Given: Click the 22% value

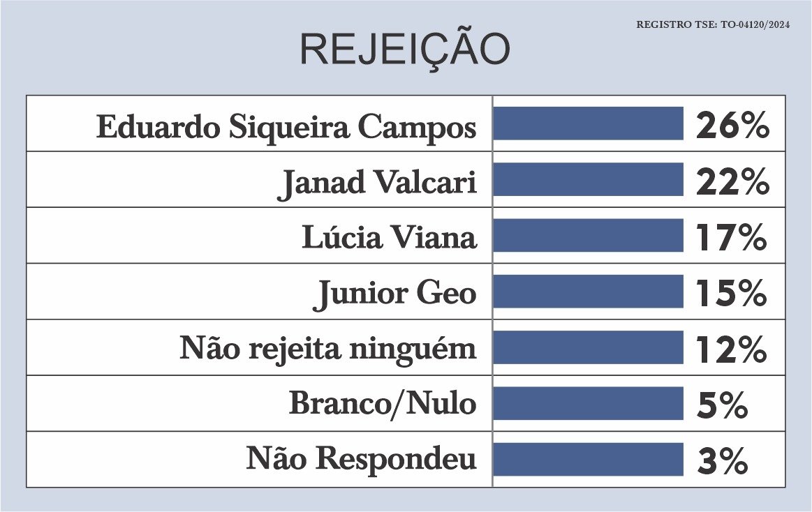Looking at the screenshot, I should 732,182.
